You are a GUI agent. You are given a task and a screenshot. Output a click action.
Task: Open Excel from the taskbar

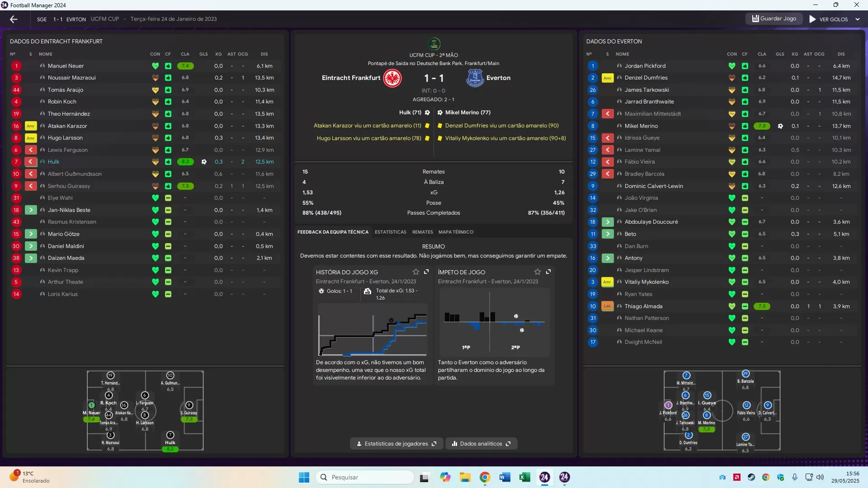point(524,477)
